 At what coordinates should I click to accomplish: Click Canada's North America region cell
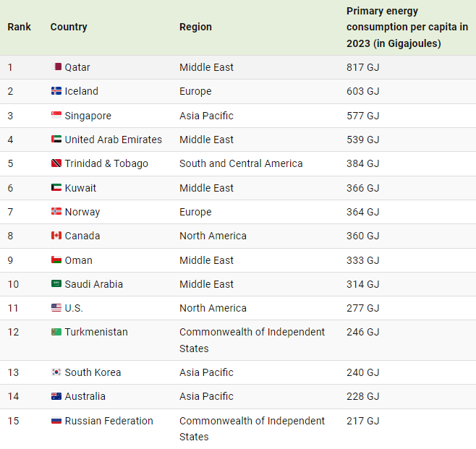tap(213, 236)
